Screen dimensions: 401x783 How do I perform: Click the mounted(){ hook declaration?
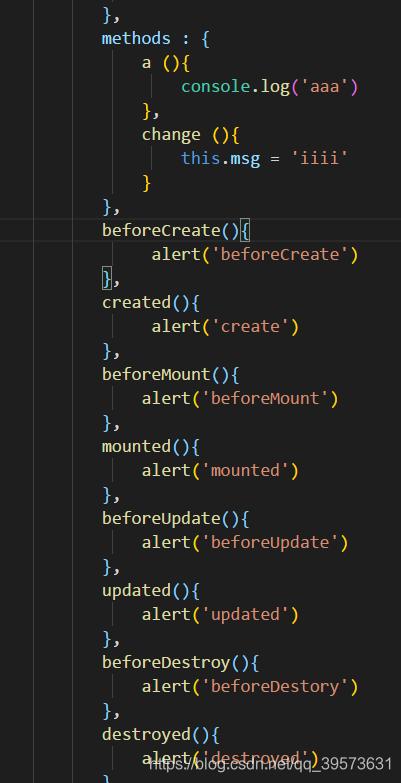tap(151, 446)
